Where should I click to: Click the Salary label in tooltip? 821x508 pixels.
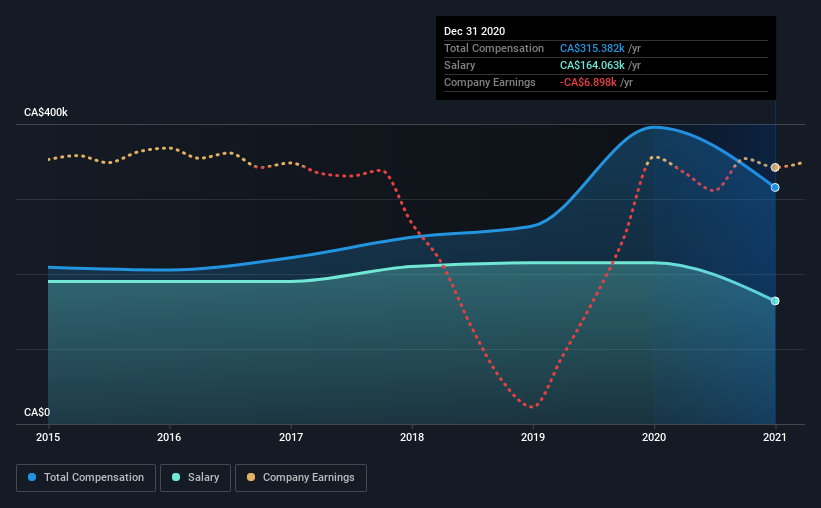coord(460,65)
